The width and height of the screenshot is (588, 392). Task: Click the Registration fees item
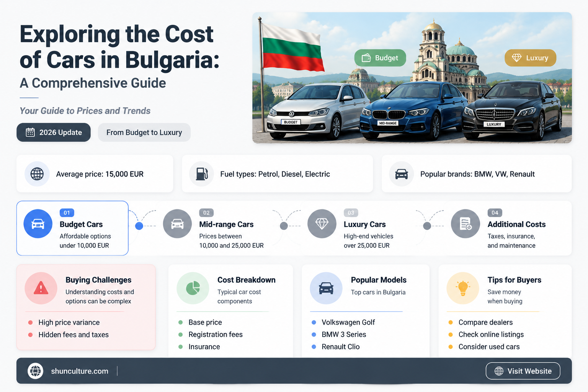(x=216, y=335)
